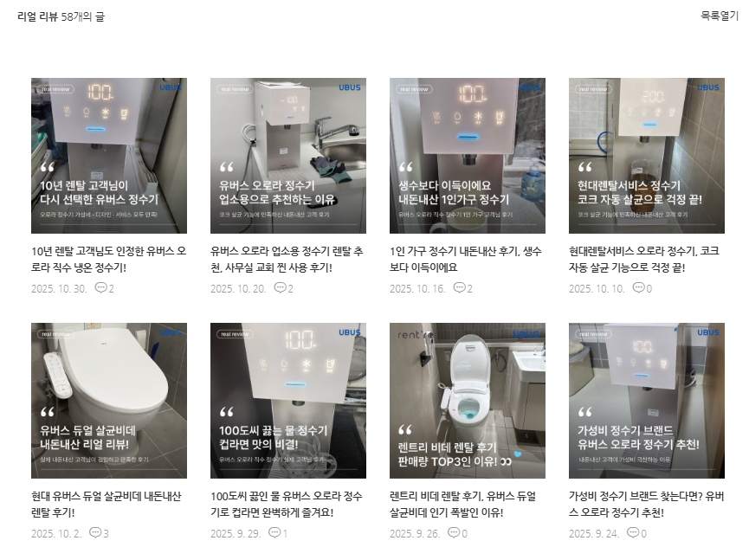This screenshot has width=749, height=560.
Task: Open thumbnail of 생수보다 이득이에요 post
Action: [468, 156]
